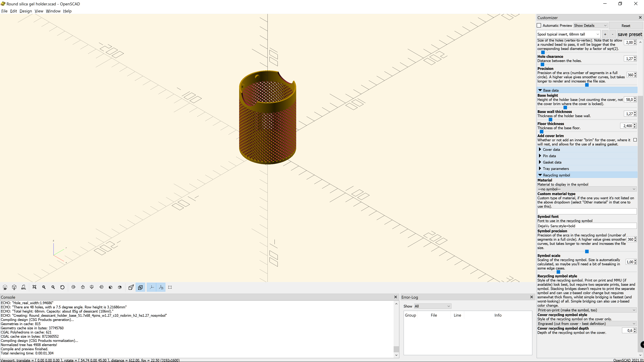Enable Automatic Preview
Viewport: 644px width, 362px height.
click(x=539, y=25)
